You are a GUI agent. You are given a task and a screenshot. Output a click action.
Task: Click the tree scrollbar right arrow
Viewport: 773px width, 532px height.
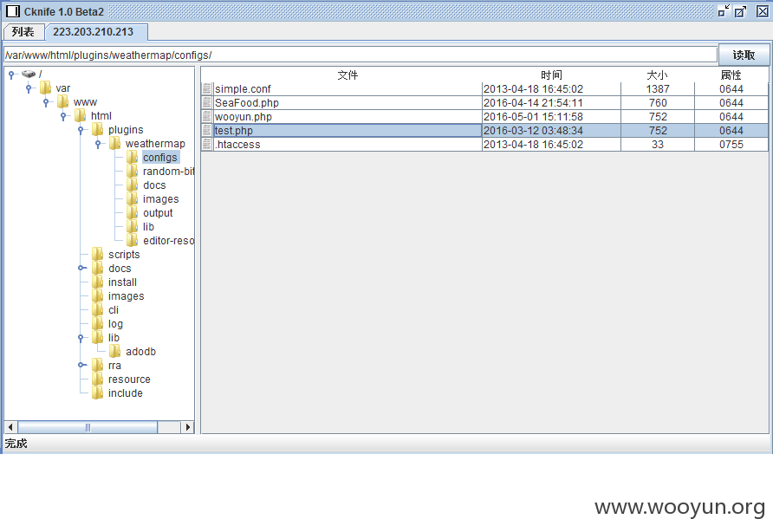[187, 427]
